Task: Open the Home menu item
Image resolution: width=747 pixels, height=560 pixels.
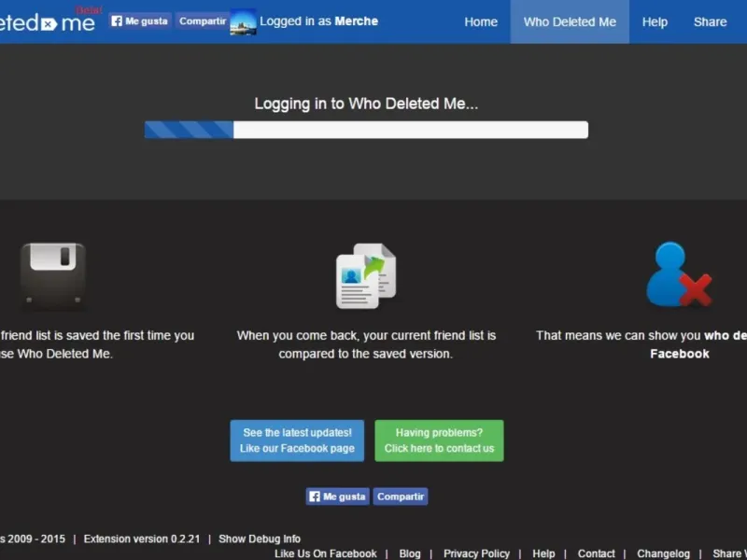Action: 481,21
